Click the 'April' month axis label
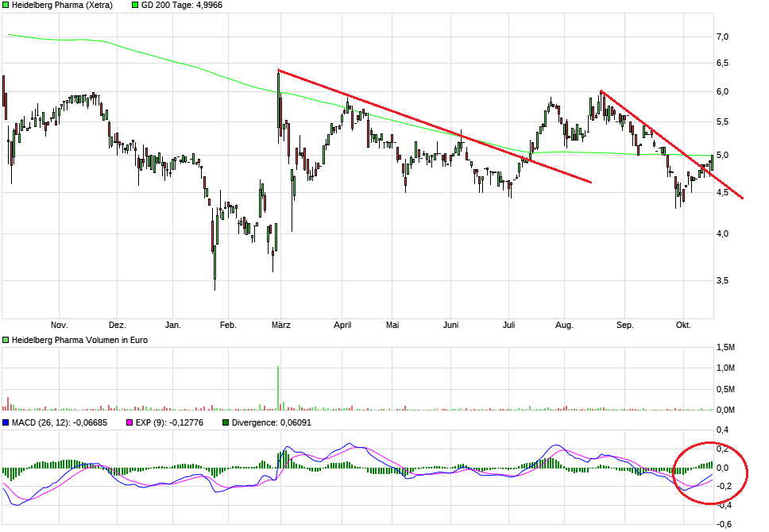 pos(342,325)
